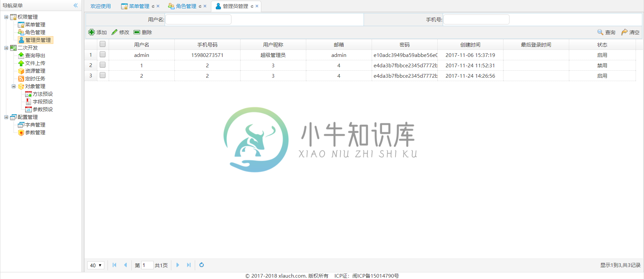Go to next page of table
The height and width of the screenshot is (279, 644).
[178, 265]
